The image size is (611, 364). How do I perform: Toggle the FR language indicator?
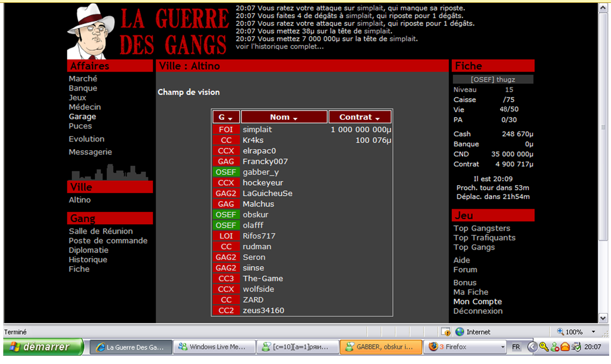[516, 347]
